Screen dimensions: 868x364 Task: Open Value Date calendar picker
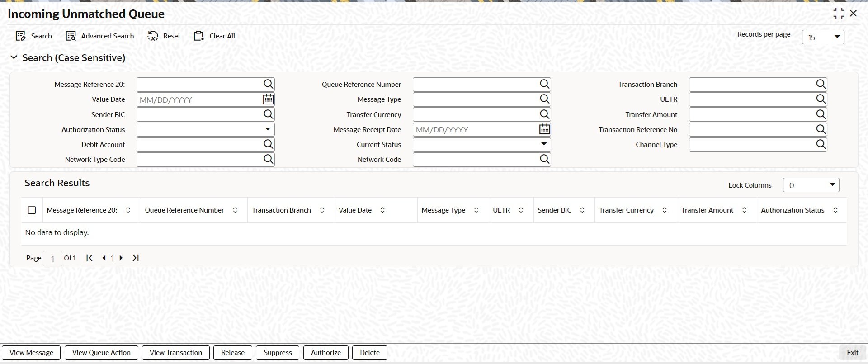(x=269, y=99)
